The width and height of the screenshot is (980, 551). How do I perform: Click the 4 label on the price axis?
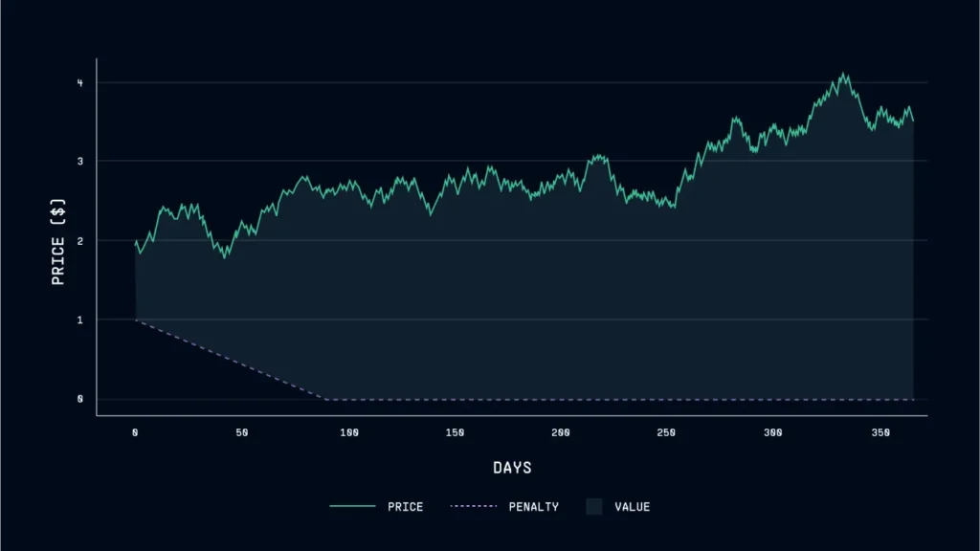[x=80, y=83]
